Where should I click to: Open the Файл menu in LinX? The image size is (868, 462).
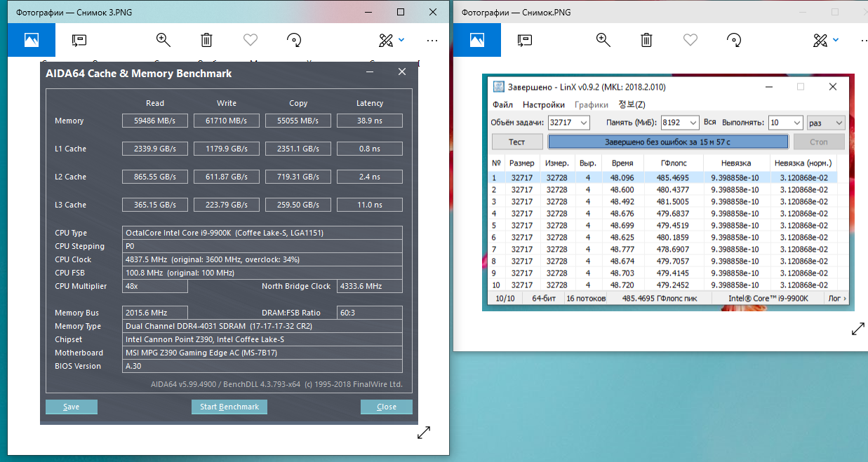point(502,104)
